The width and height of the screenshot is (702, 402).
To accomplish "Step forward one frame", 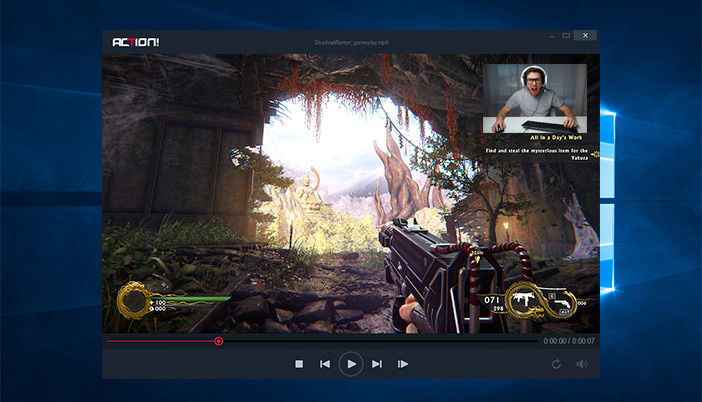I will coord(403,364).
